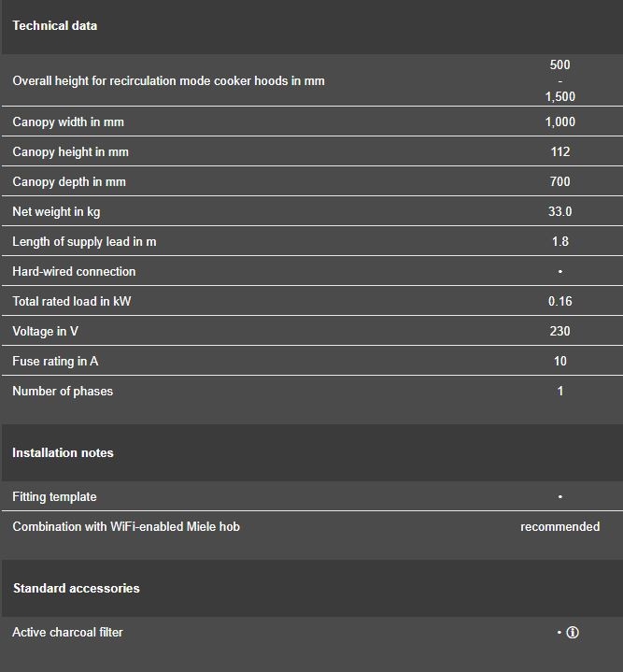Click the 1,000 canopy width value
The width and height of the screenshot is (623, 672).
pyautogui.click(x=560, y=122)
